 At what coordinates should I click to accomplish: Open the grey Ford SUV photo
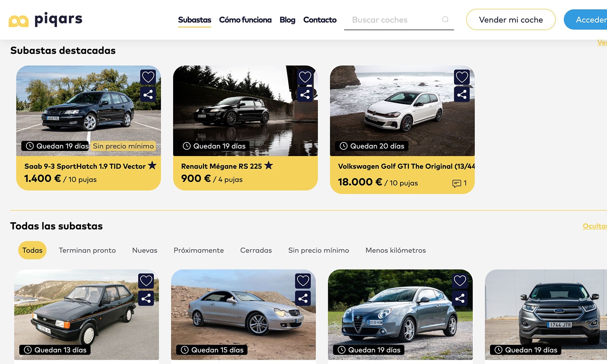click(546, 315)
